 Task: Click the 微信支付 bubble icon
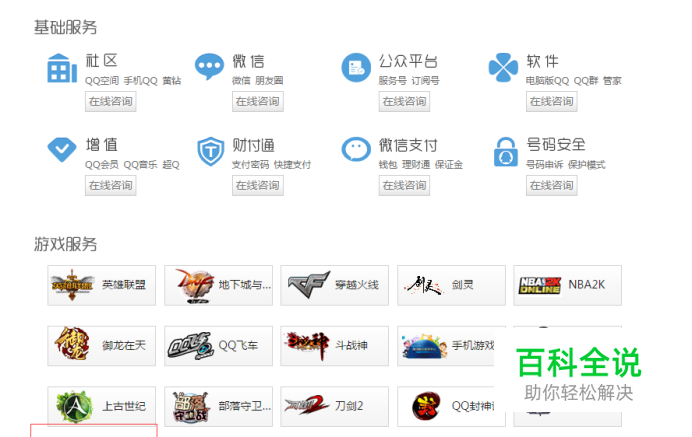(x=356, y=149)
